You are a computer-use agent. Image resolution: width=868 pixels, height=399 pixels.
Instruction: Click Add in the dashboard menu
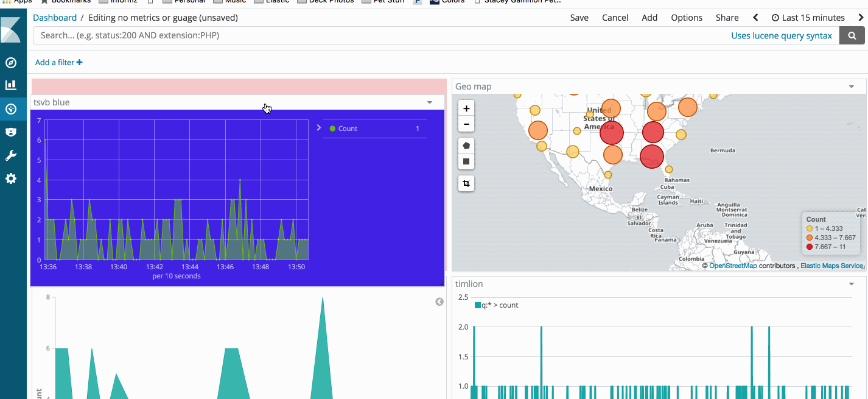tap(649, 18)
